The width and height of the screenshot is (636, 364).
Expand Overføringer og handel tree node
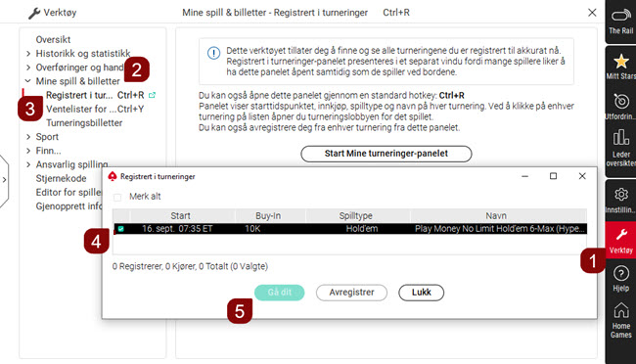pyautogui.click(x=28, y=68)
